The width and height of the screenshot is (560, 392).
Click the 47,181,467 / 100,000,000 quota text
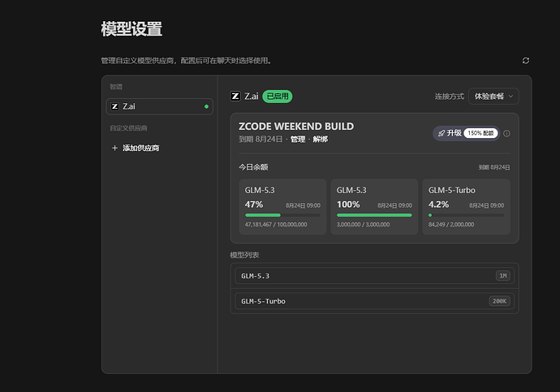(276, 225)
